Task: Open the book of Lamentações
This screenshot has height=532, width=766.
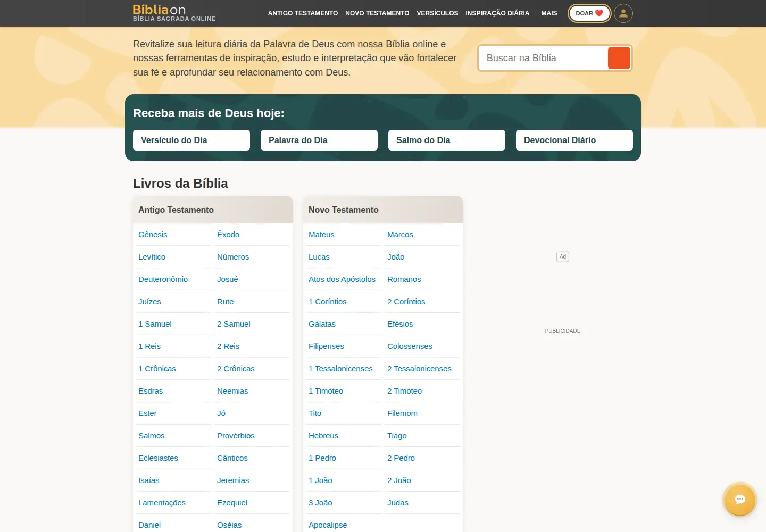Action: click(x=162, y=503)
